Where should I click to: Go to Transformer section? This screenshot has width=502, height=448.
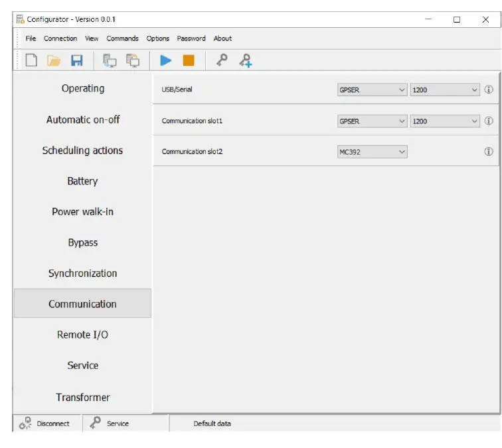(x=82, y=397)
